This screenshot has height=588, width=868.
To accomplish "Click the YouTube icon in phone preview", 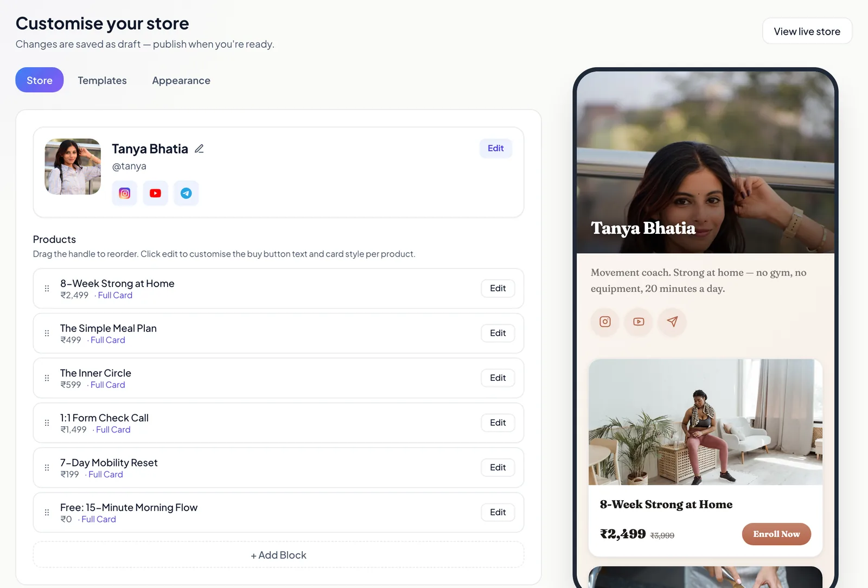I will [x=639, y=322].
